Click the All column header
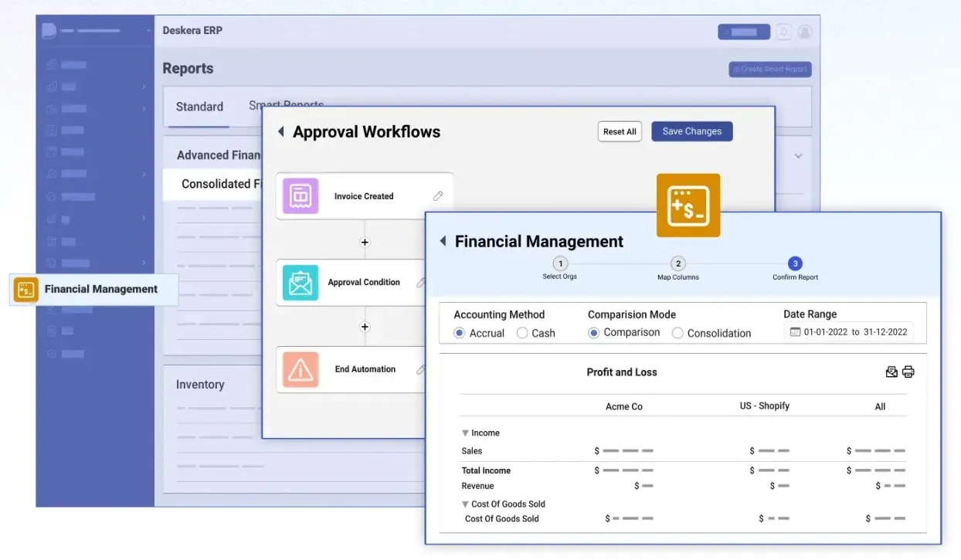 pyautogui.click(x=880, y=406)
